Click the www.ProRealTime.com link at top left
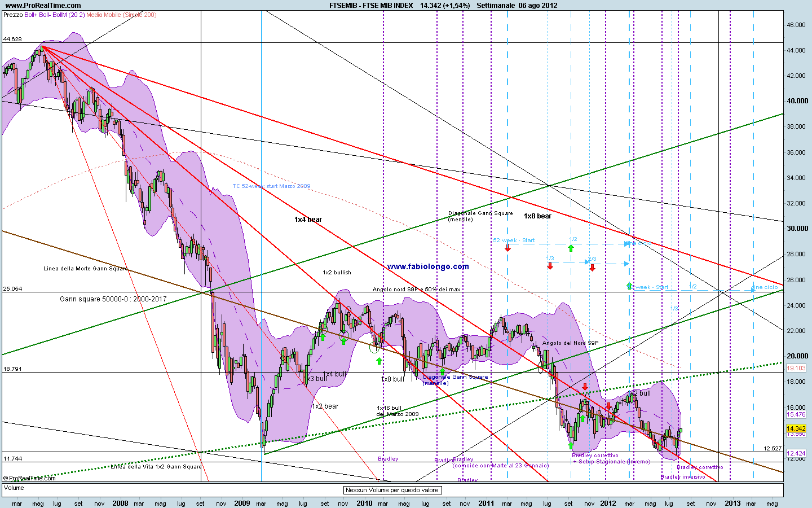This screenshot has height=508, width=812. pos(42,6)
